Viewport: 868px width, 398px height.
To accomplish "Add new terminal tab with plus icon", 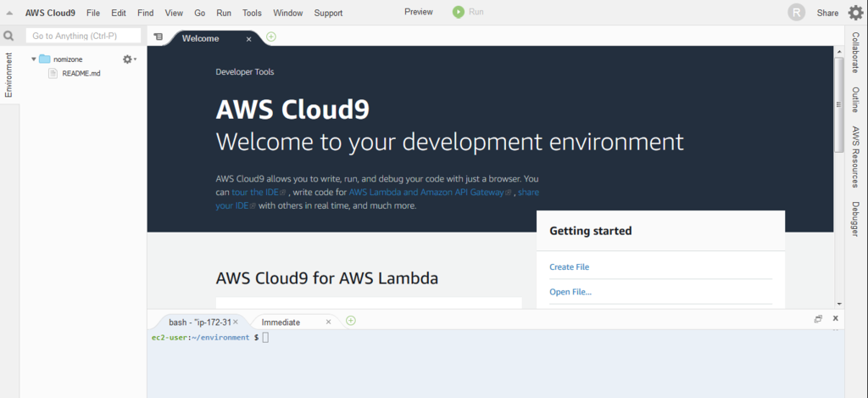I will click(350, 321).
